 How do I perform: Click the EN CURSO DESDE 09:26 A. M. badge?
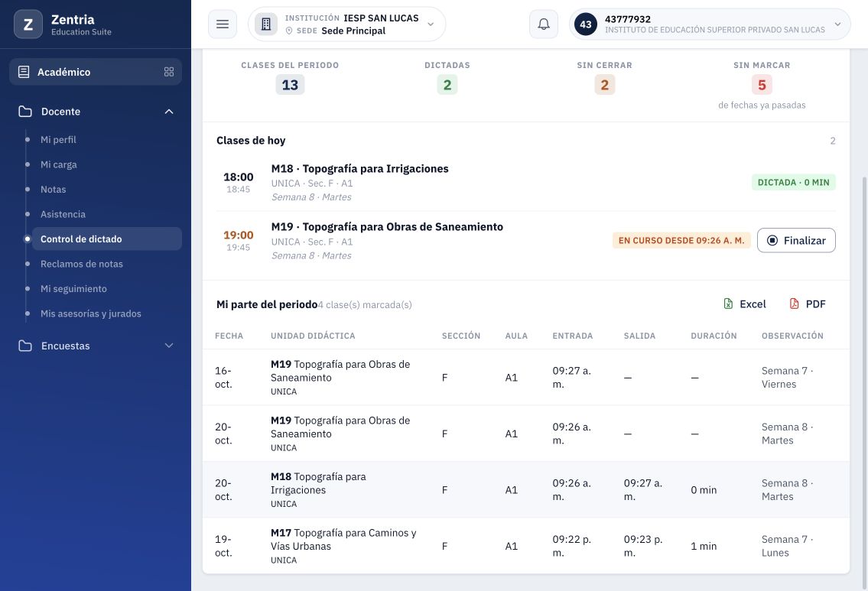point(681,241)
